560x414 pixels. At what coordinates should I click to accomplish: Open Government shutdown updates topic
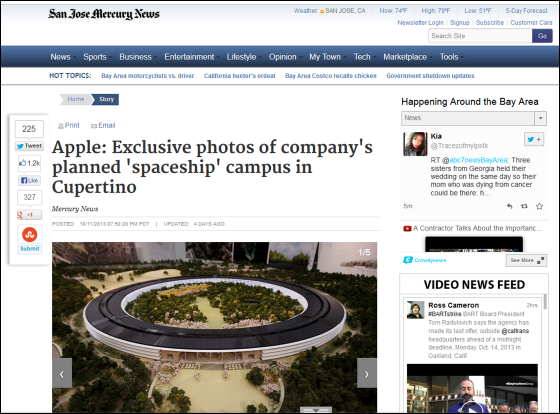coord(430,76)
